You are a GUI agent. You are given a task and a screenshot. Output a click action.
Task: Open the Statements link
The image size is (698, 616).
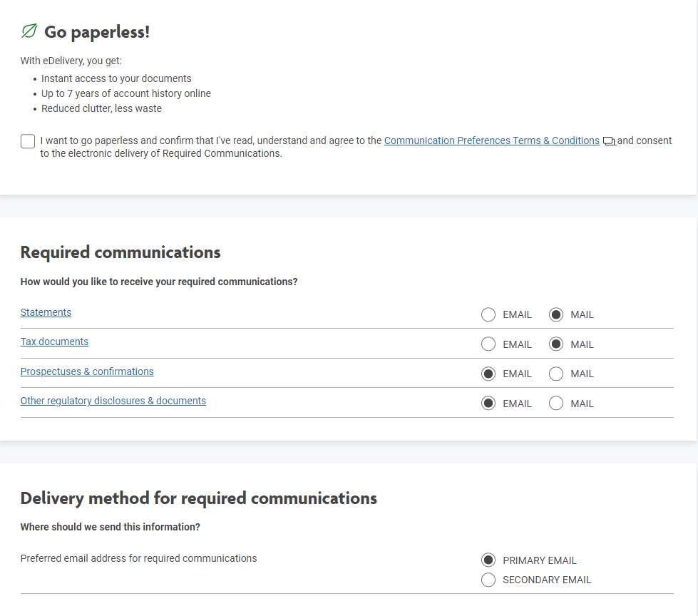coord(46,312)
